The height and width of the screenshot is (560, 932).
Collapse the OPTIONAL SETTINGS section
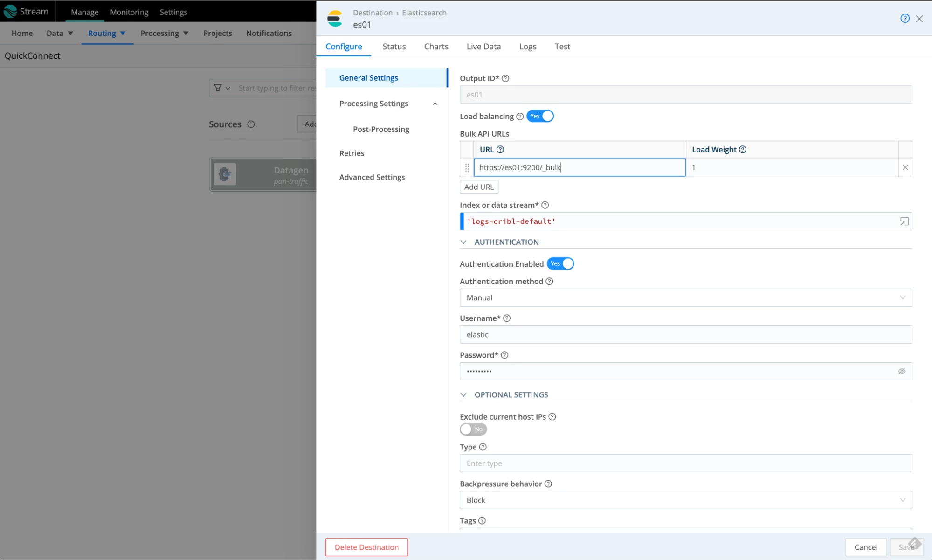[x=463, y=394]
